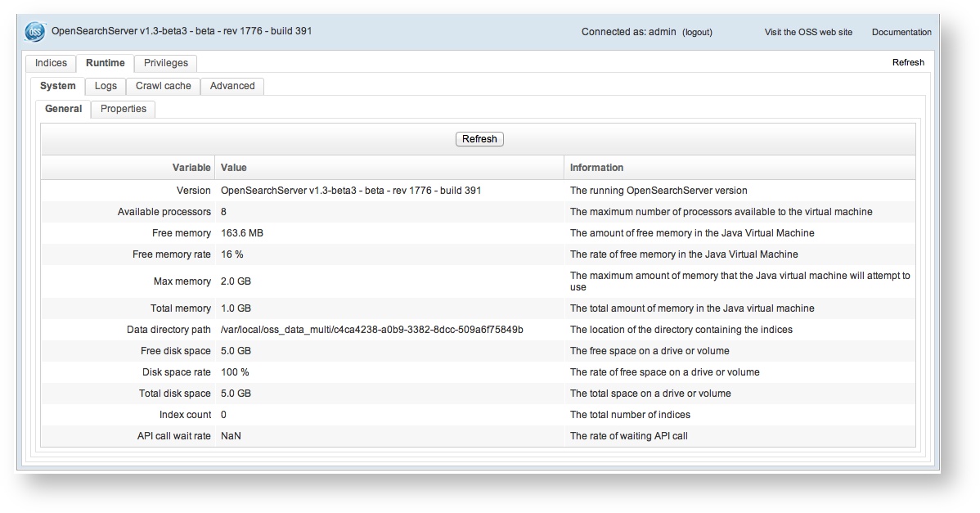Click the 'Connected as: admin' text
The height and width of the screenshot is (513, 980).
(629, 32)
